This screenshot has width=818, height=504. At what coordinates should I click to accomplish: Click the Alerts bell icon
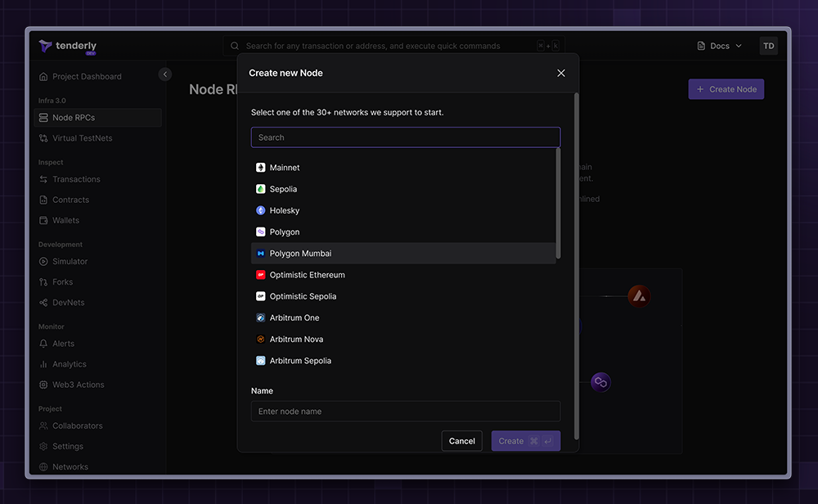[43, 344]
